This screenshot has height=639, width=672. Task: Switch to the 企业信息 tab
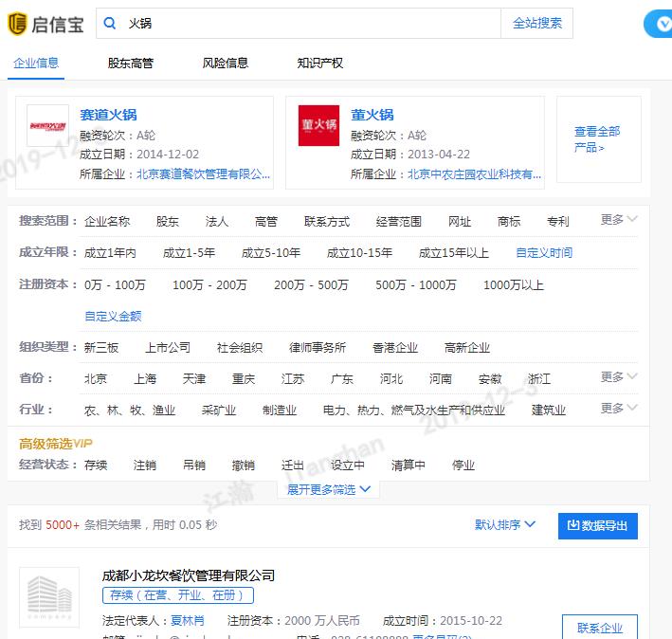[x=36, y=64]
